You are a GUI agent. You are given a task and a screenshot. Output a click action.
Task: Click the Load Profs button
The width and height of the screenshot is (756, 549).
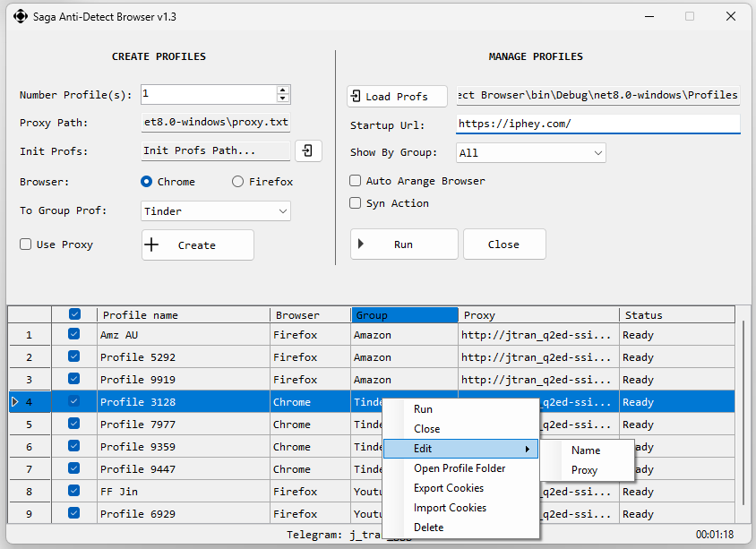397,97
